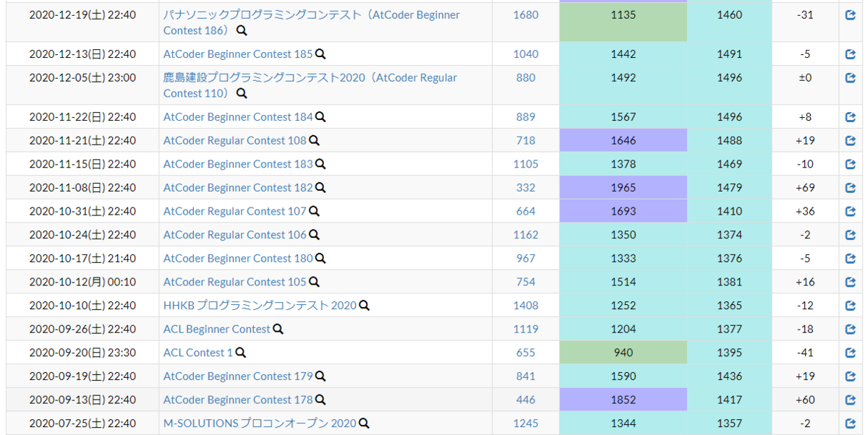The image size is (868, 435).
Task: Click magnifier icon beside AtCoder Regular Contest 108
Action: (x=314, y=140)
